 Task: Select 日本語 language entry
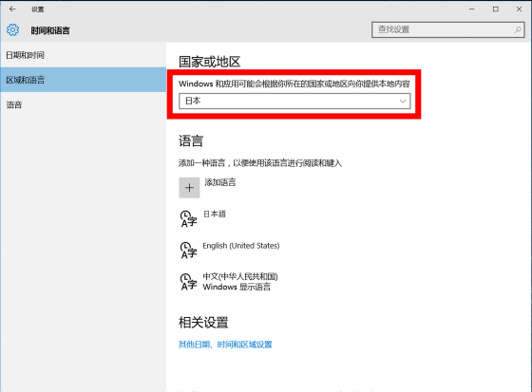215,214
